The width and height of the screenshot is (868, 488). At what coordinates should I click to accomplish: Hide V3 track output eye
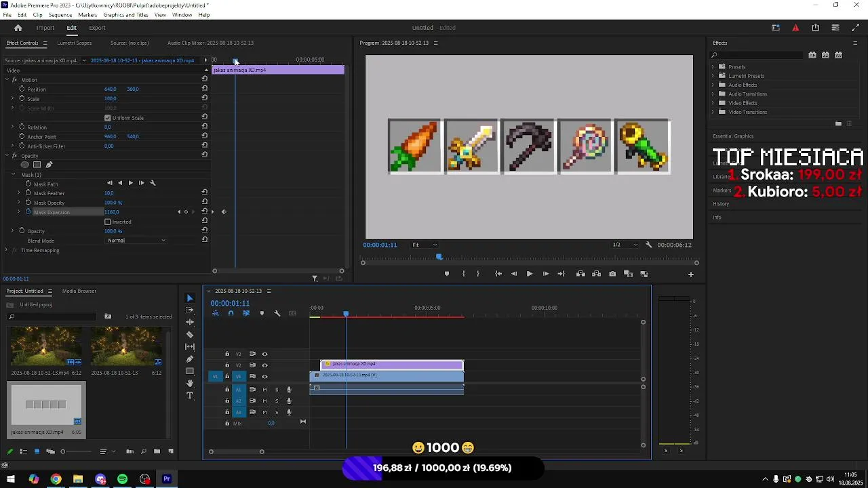click(x=264, y=354)
